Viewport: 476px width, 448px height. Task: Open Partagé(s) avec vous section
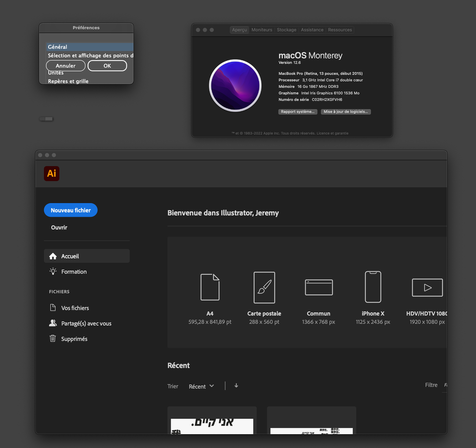87,323
